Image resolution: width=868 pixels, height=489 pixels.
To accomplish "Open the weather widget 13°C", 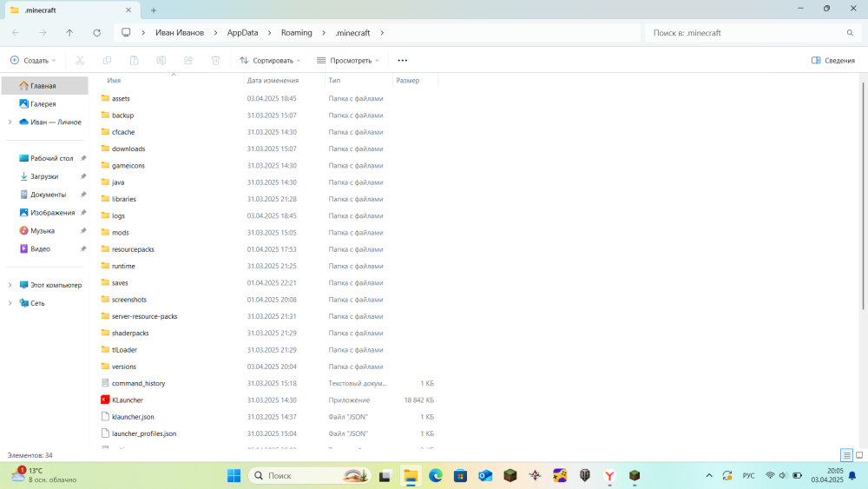I will tap(44, 475).
